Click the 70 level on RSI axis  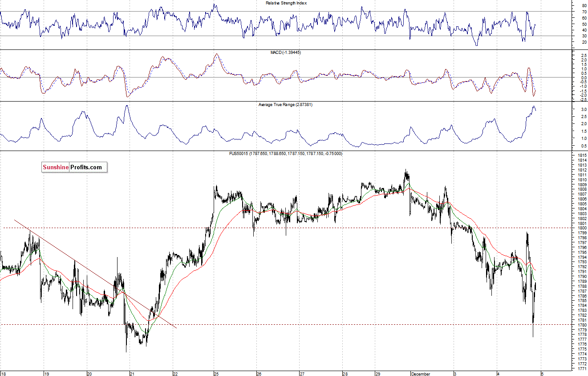click(x=584, y=12)
